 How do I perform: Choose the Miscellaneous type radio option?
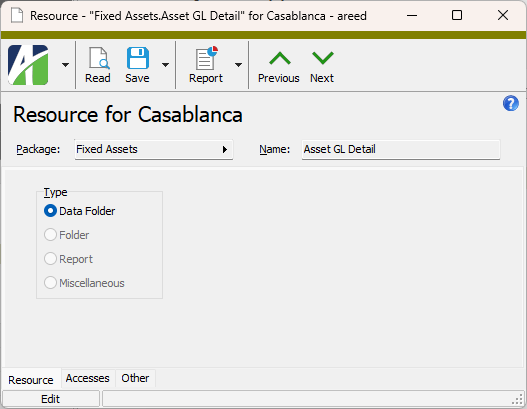[x=50, y=283]
